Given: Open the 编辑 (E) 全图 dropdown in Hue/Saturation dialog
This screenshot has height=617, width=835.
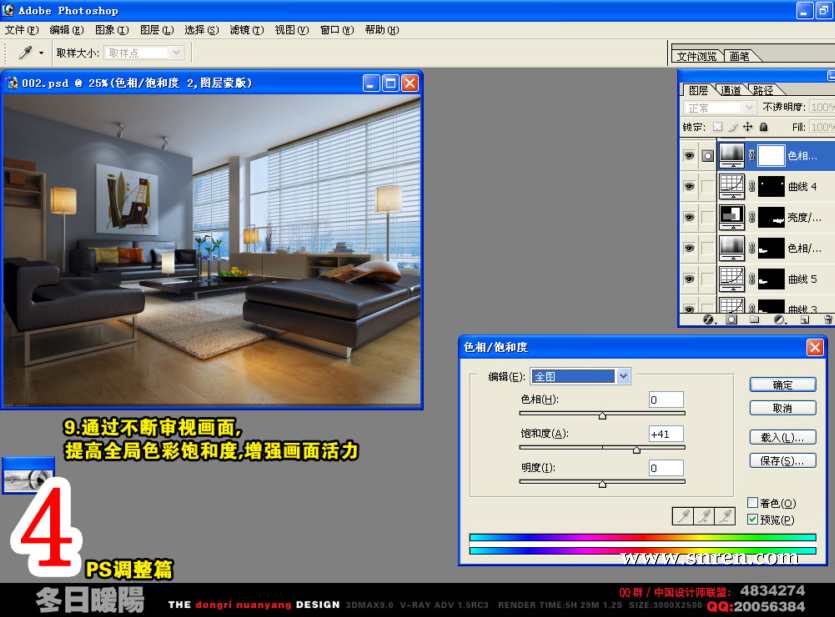Looking at the screenshot, I should click(580, 376).
